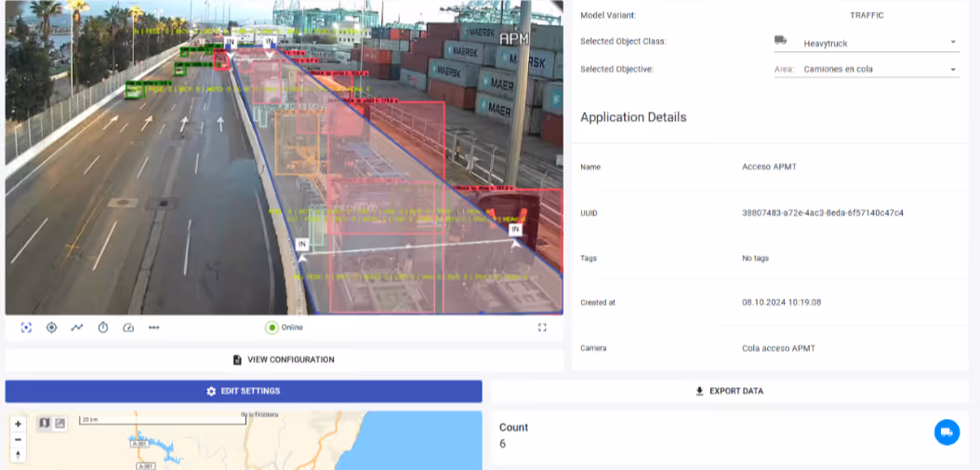Click the name value Acceso APMT

coord(769,168)
